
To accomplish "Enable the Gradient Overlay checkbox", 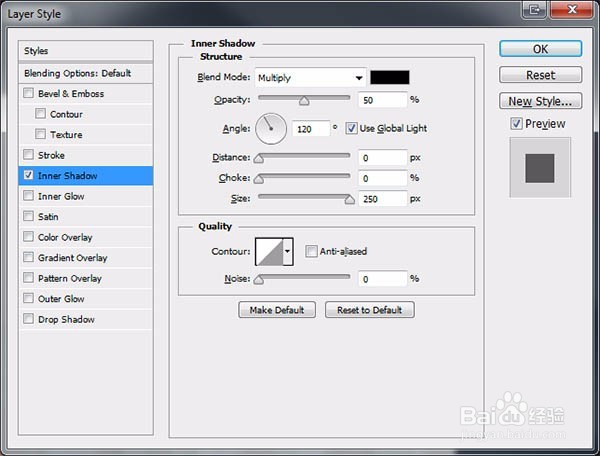I will (28, 257).
